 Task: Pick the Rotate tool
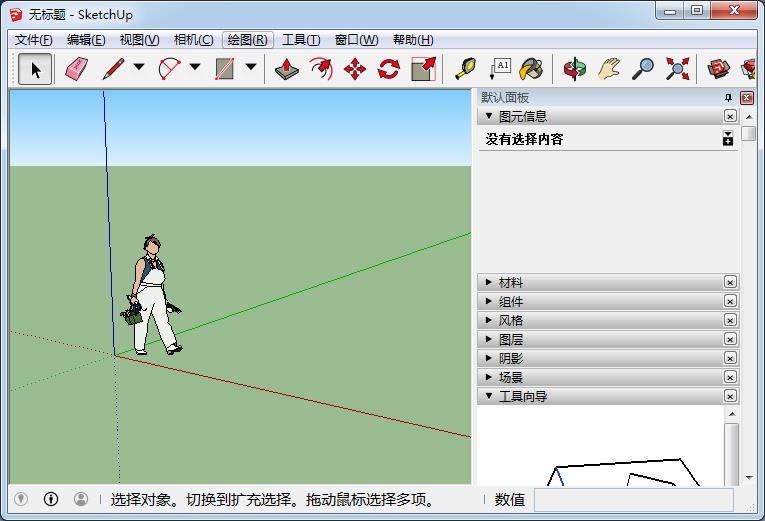click(x=389, y=69)
